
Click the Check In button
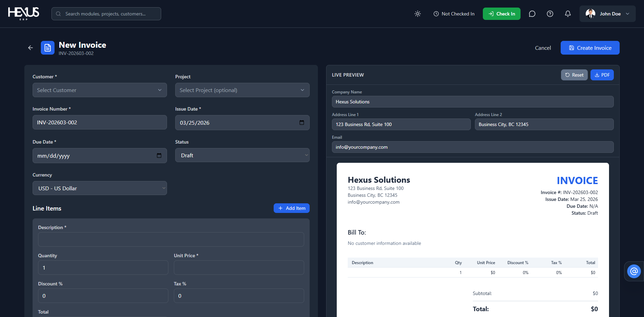click(x=502, y=14)
